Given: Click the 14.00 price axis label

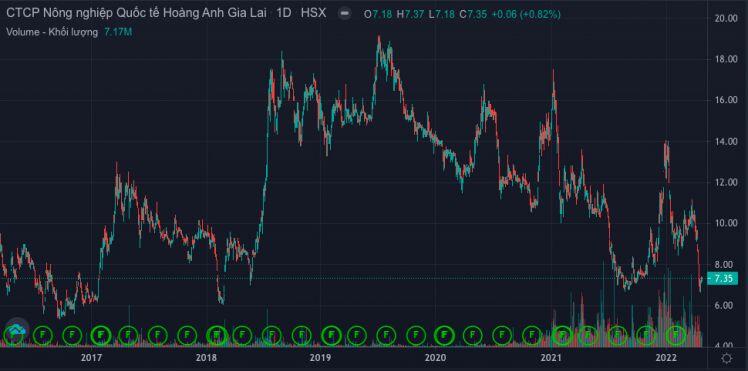Looking at the screenshot, I should click(727, 141).
